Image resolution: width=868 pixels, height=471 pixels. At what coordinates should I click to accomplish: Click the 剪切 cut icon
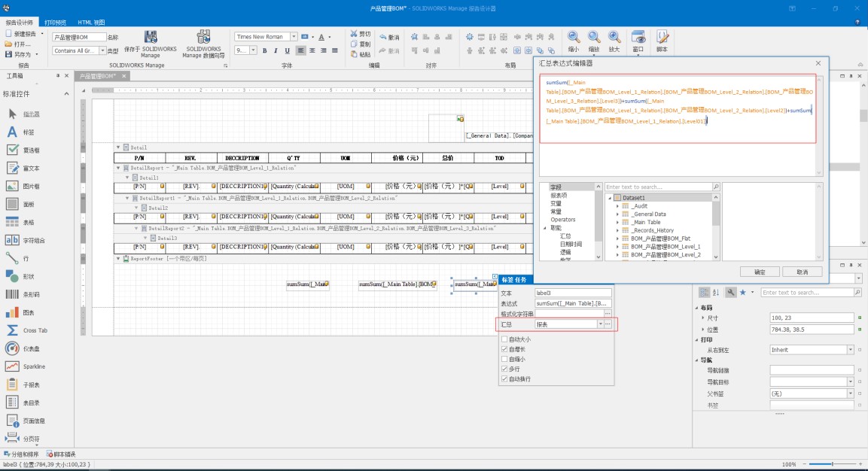[x=354, y=34]
